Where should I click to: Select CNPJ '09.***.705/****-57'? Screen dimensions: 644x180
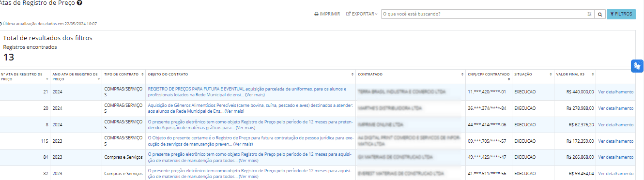click(487, 141)
